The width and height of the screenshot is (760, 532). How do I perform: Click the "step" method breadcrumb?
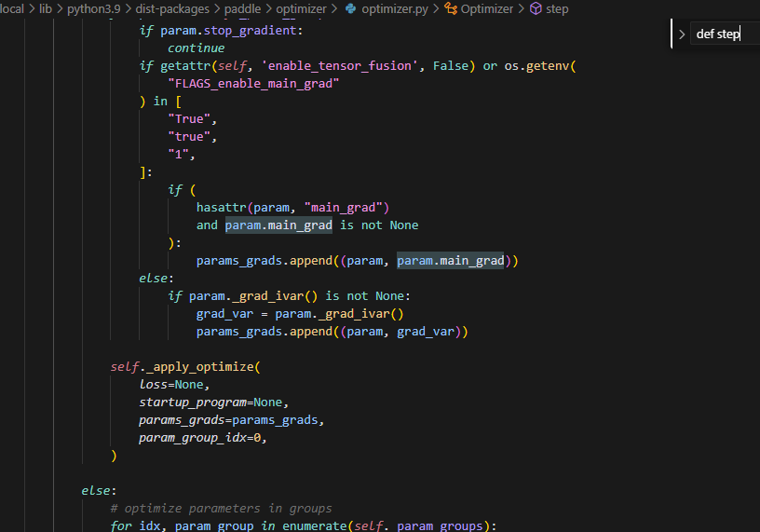click(x=557, y=8)
